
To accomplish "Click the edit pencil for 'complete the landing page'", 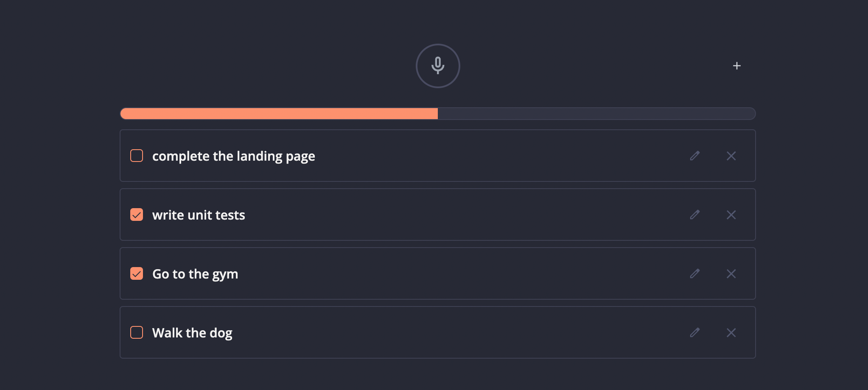I will (x=695, y=156).
